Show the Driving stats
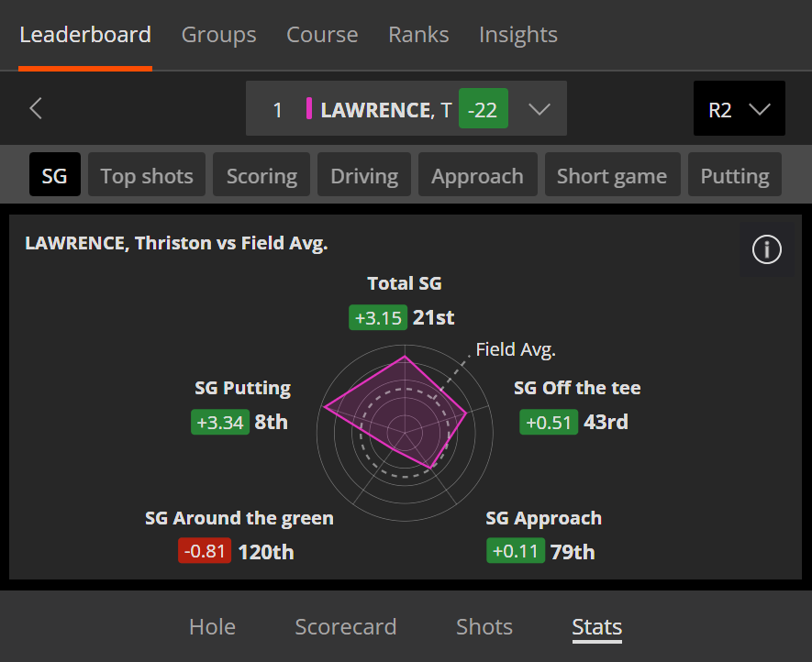 (x=364, y=175)
